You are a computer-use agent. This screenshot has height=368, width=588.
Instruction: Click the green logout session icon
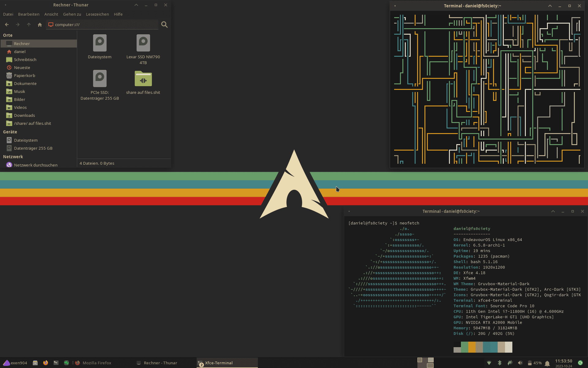point(580,363)
